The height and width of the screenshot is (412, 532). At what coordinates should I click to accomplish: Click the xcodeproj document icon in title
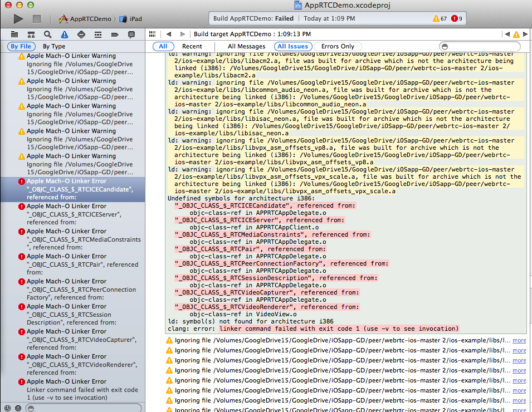pos(298,5)
